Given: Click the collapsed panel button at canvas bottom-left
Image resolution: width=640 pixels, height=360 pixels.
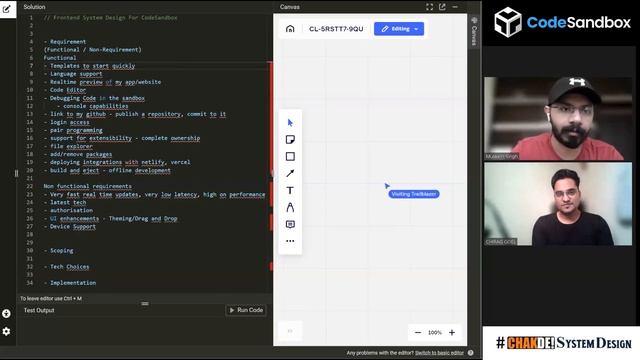Looking at the screenshot, I should (x=290, y=331).
